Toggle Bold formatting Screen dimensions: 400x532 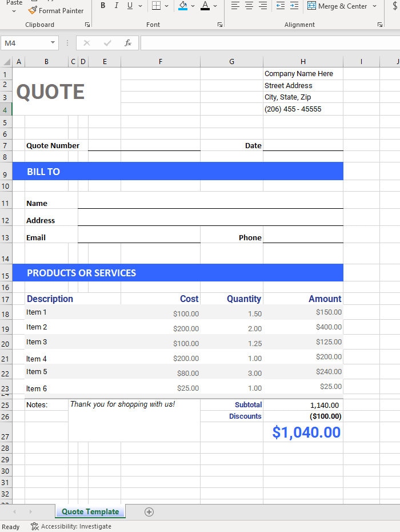click(103, 5)
